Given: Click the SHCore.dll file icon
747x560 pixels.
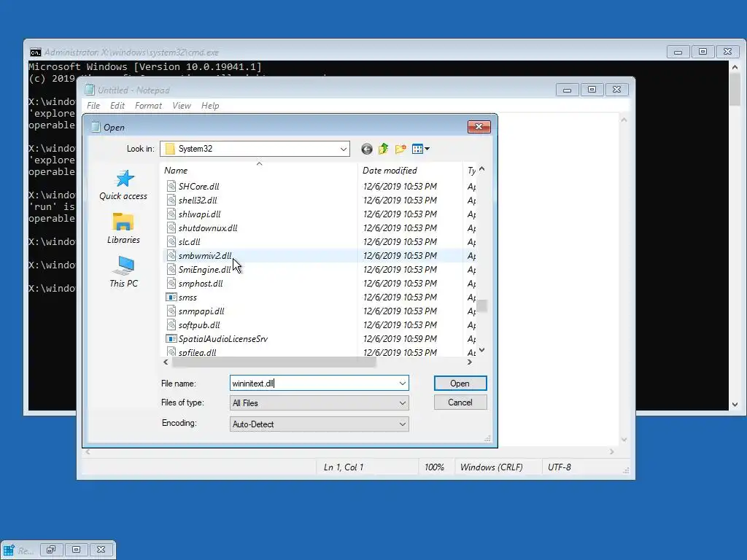Looking at the screenshot, I should (171, 186).
